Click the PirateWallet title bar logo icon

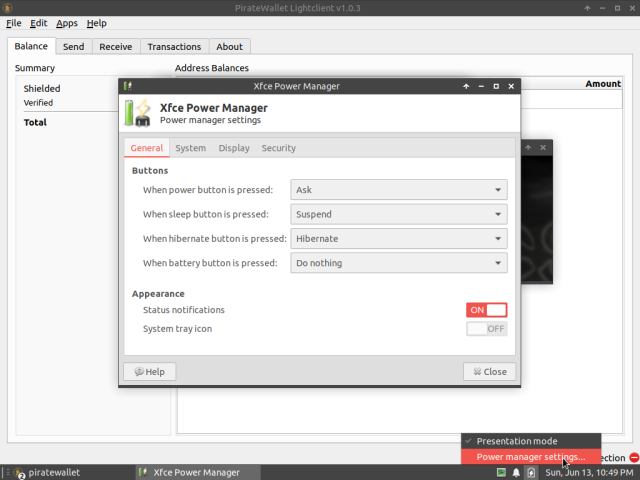[x=7, y=8]
